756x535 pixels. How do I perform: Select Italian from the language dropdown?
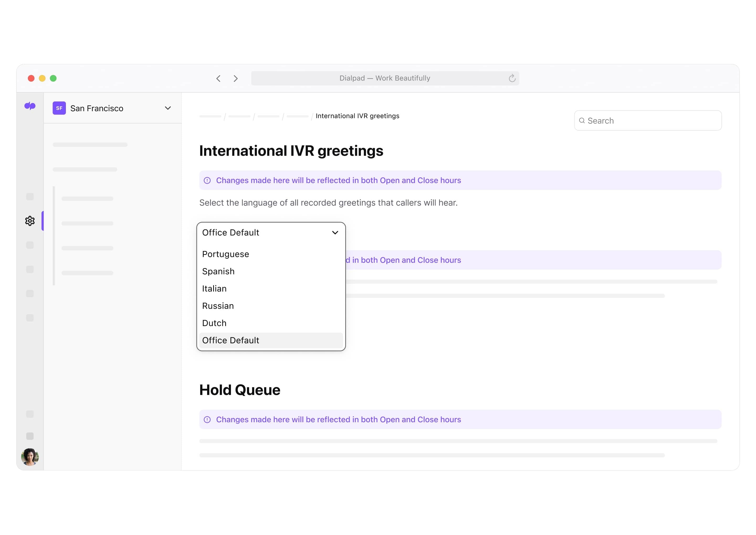(x=214, y=288)
